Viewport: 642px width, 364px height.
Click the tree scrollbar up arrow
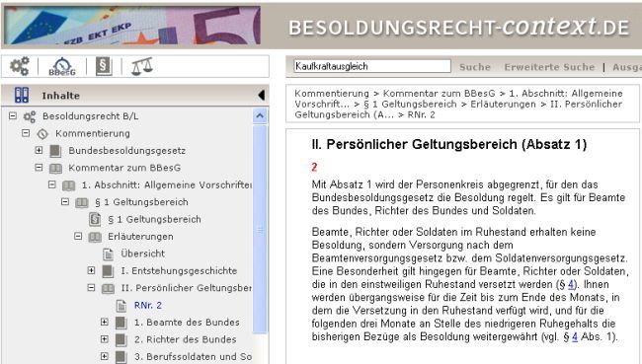click(260, 116)
